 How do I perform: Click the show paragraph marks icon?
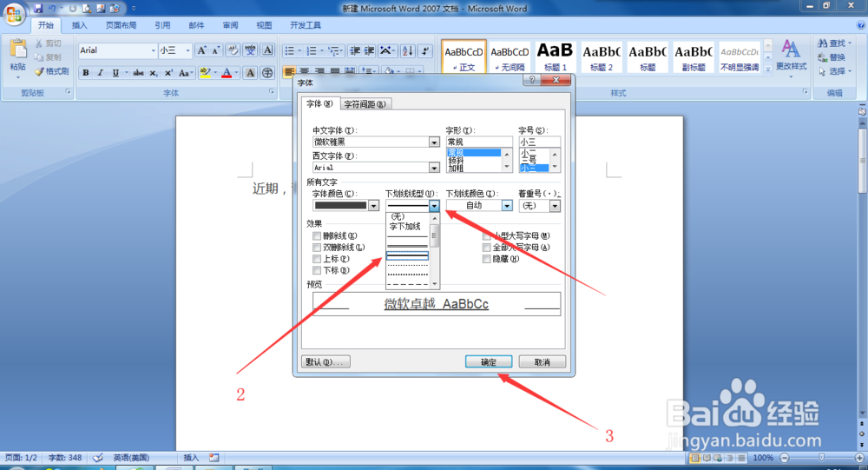(x=425, y=51)
